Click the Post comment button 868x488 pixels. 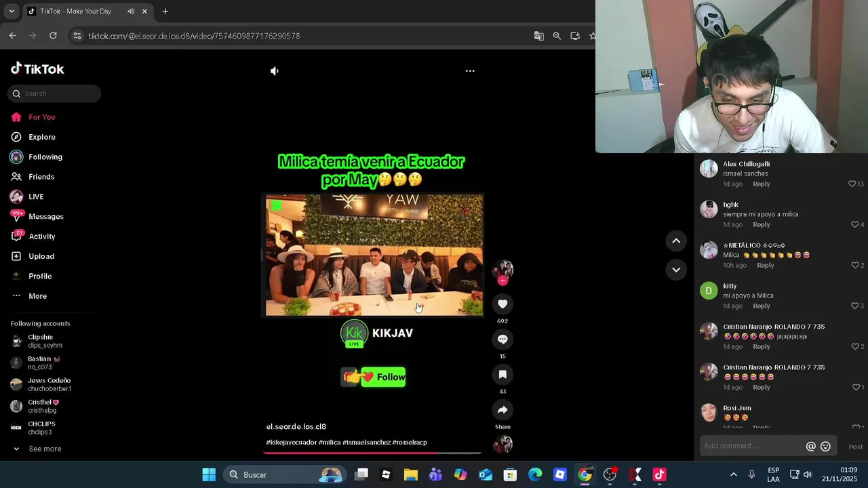856,447
